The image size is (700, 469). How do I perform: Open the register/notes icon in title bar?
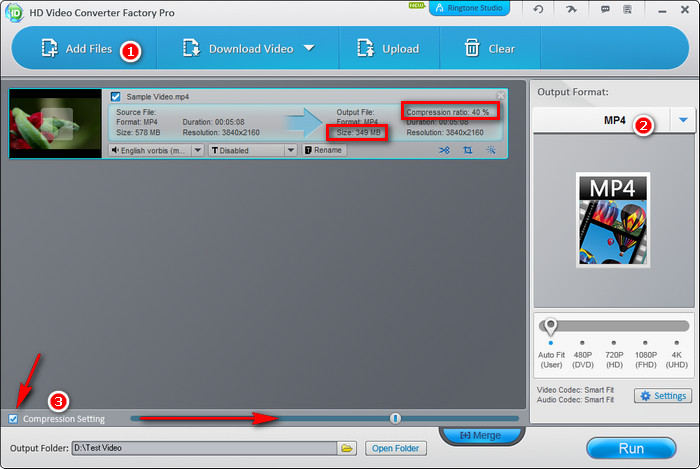point(627,9)
